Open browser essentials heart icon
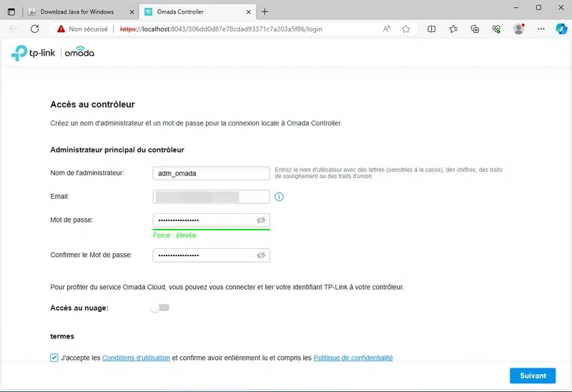Viewport: 572px width, 392px height. (496, 29)
